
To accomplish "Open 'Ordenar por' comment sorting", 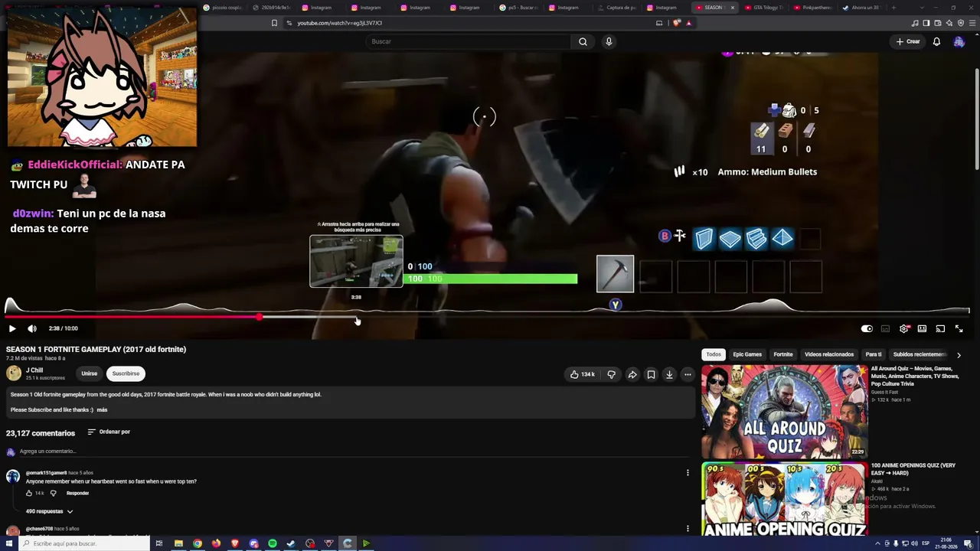I will (109, 432).
